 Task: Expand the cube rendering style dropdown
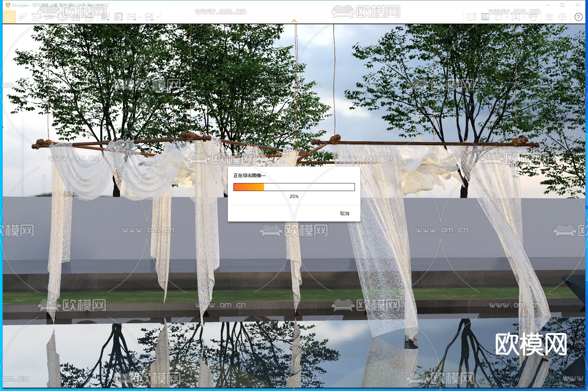tap(507, 17)
